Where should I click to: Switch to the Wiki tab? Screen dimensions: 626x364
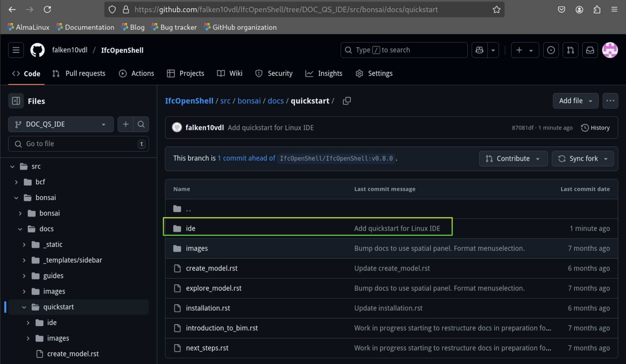tap(230, 73)
